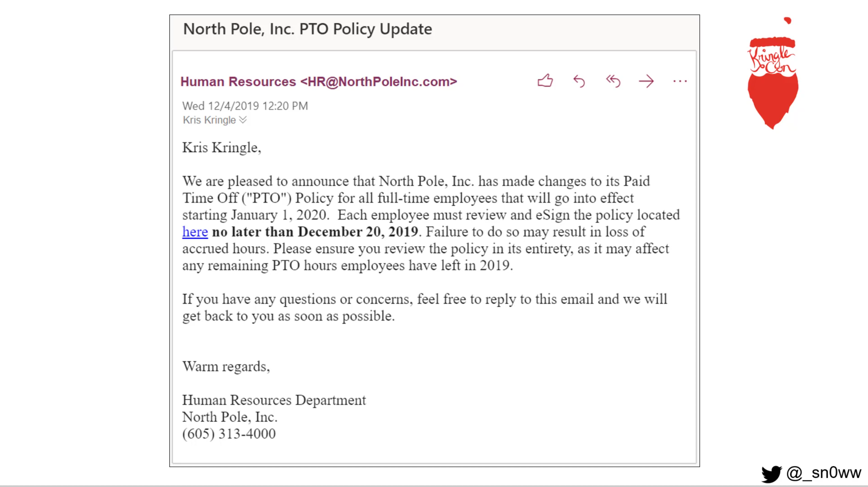The height and width of the screenshot is (487, 868).
Task: Click the 'Kris Kringle,' greeting line
Action: (222, 148)
